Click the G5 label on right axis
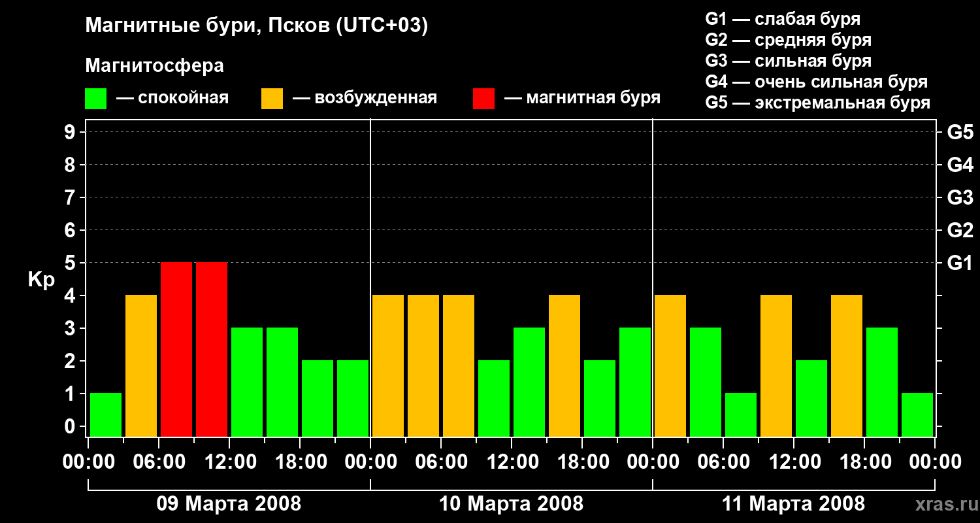The image size is (980, 523). 960,132
